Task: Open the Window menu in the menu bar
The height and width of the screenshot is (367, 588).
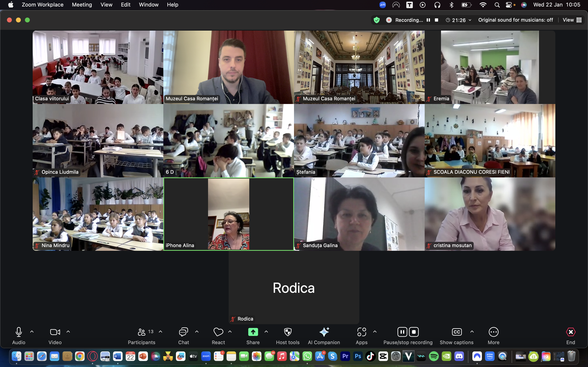Action: pyautogui.click(x=148, y=5)
